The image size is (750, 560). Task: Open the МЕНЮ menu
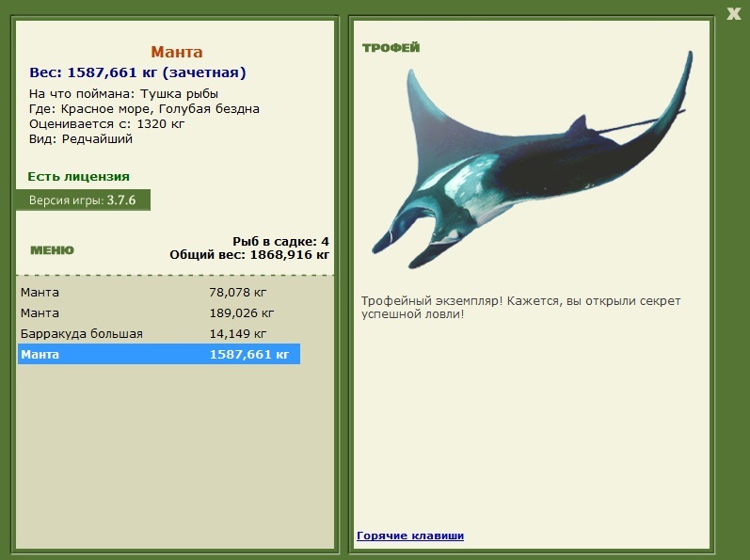pos(52,250)
